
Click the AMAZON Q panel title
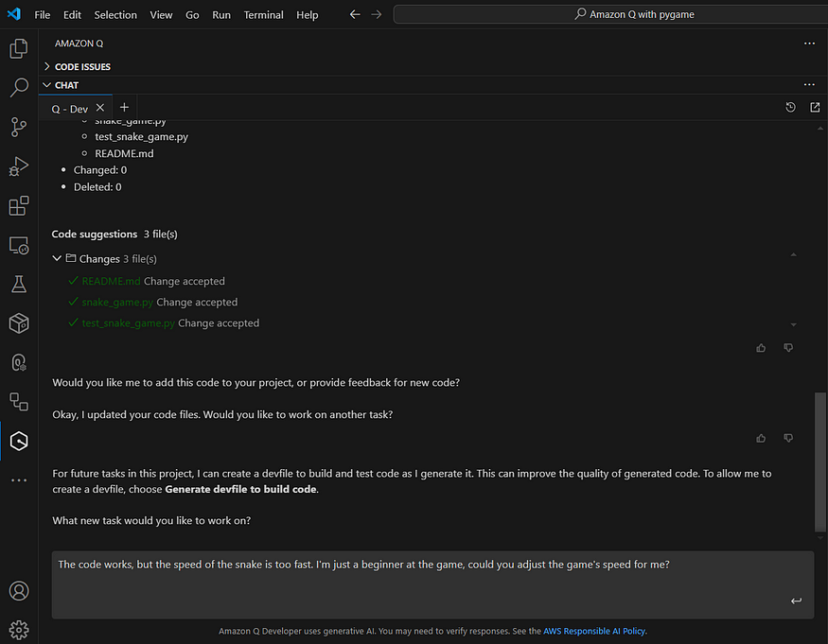coord(79,44)
